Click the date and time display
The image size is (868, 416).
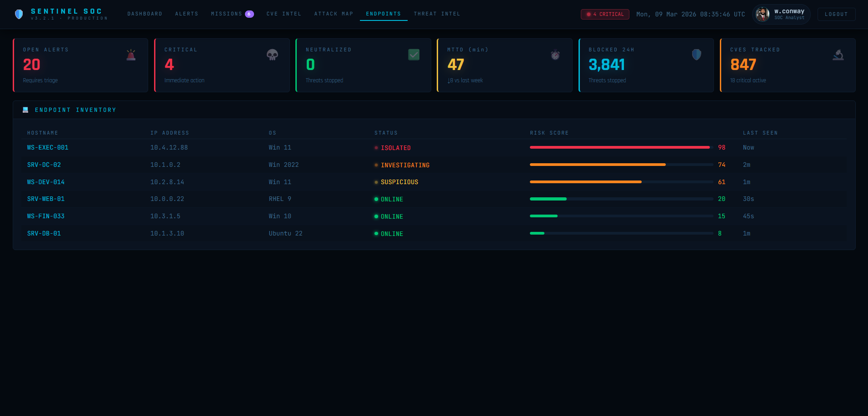[x=690, y=15]
